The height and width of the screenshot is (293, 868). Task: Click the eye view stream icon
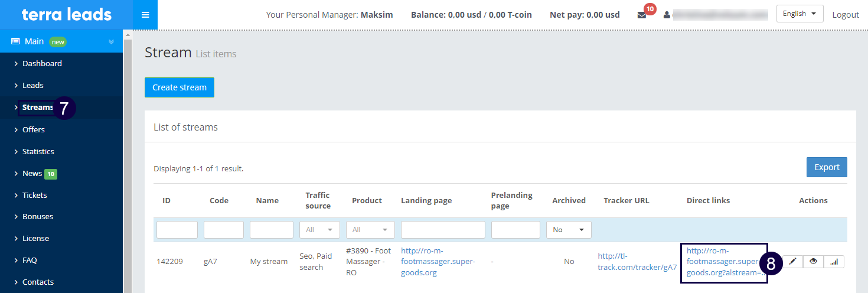point(813,261)
